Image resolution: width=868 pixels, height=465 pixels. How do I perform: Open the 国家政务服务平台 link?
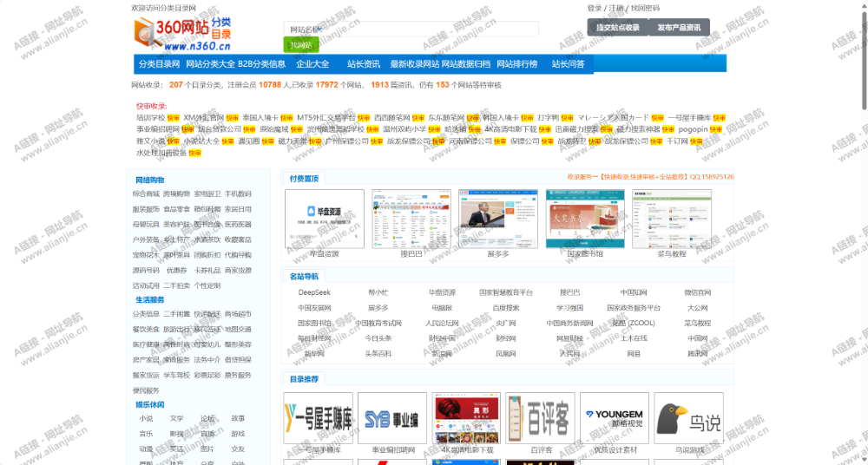point(634,308)
